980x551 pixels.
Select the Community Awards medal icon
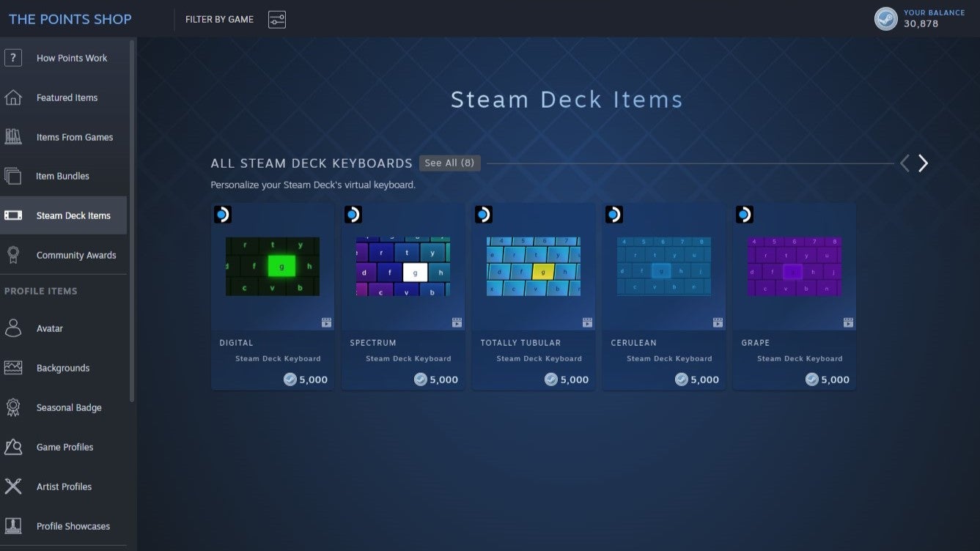[12, 254]
